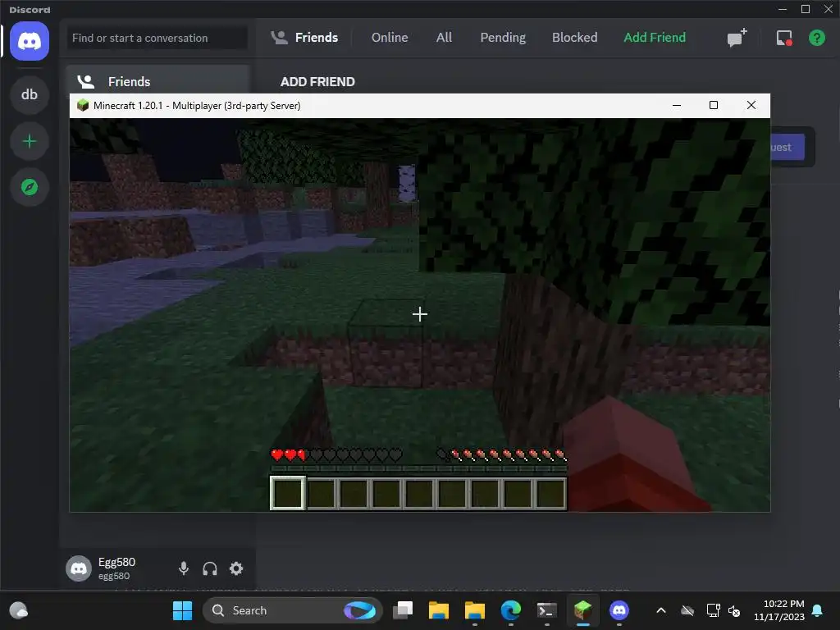The width and height of the screenshot is (840, 630).
Task: Click the Minecraft grass block title icon
Action: 83,105
